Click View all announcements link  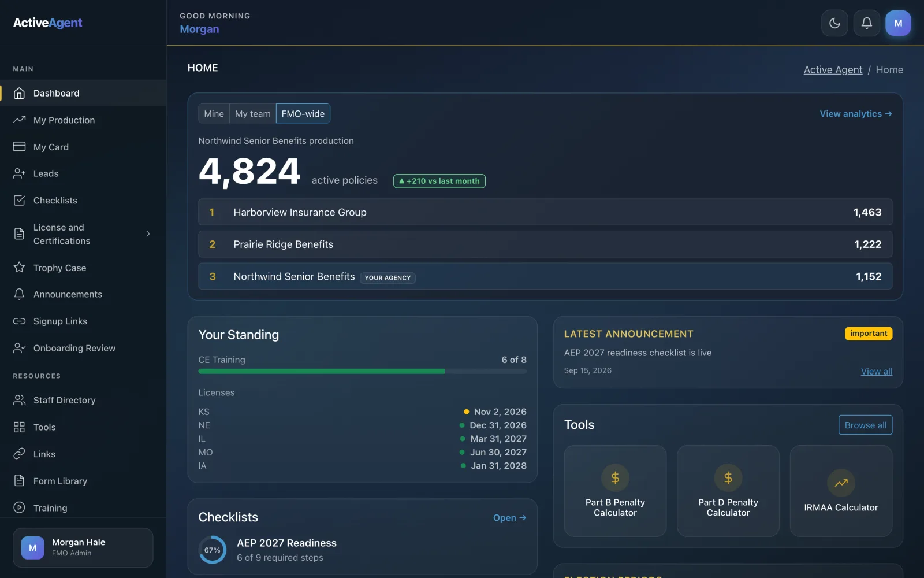pos(877,372)
